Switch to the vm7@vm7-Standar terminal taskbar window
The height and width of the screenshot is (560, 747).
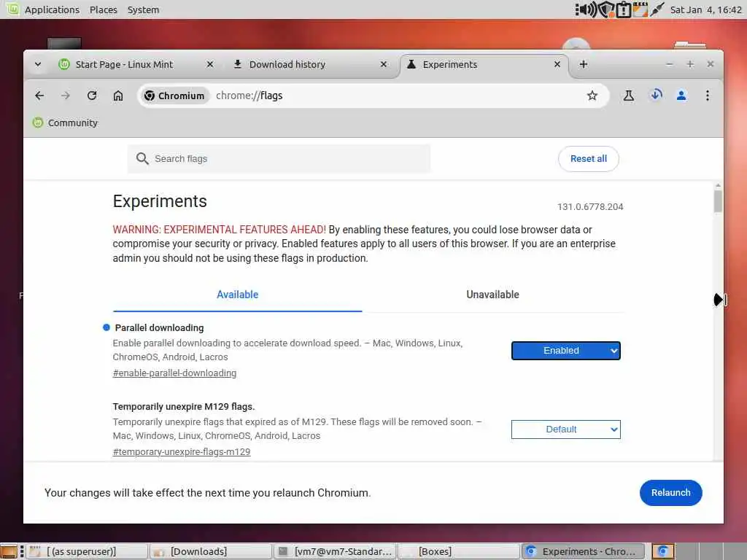coord(335,551)
